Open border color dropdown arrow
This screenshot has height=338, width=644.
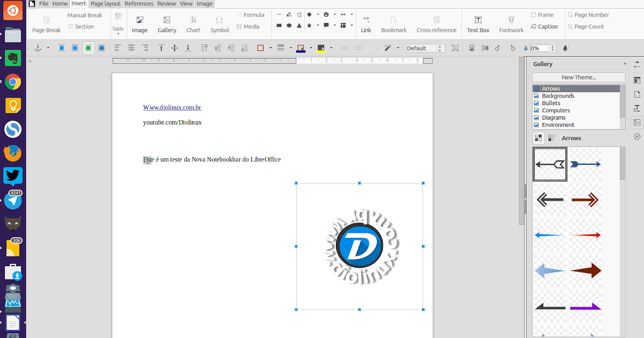pyautogui.click(x=311, y=48)
